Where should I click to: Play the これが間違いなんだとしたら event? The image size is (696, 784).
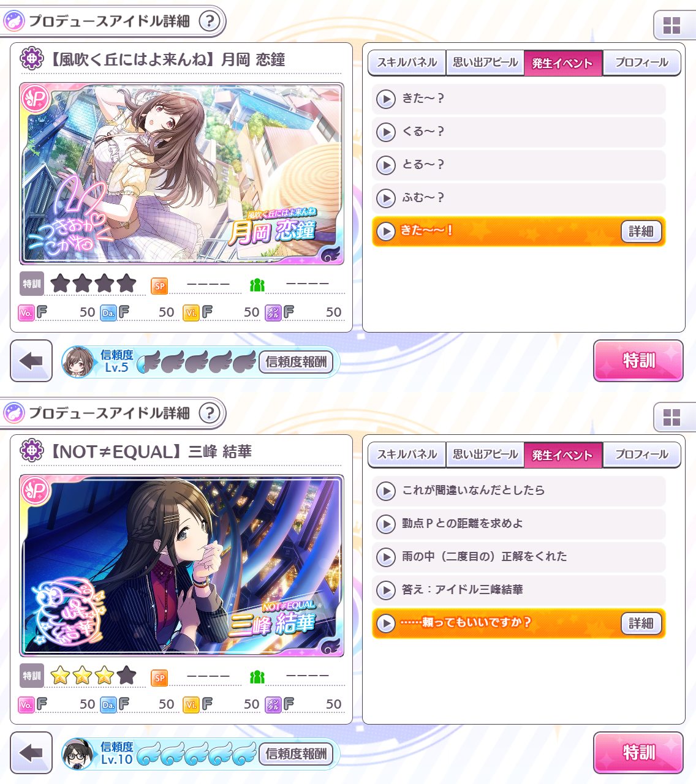click(518, 491)
